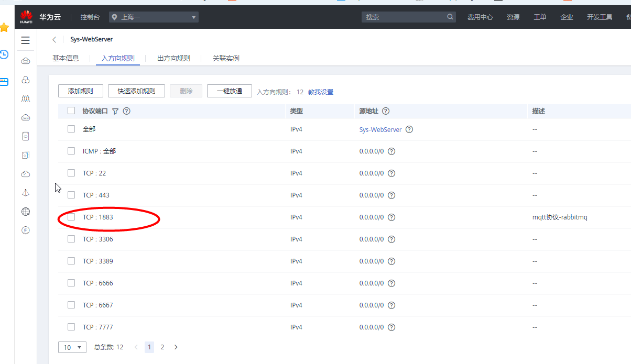Screen dimensions: 631x364
Task: Open the hamburger service list menu
Action: (25, 40)
